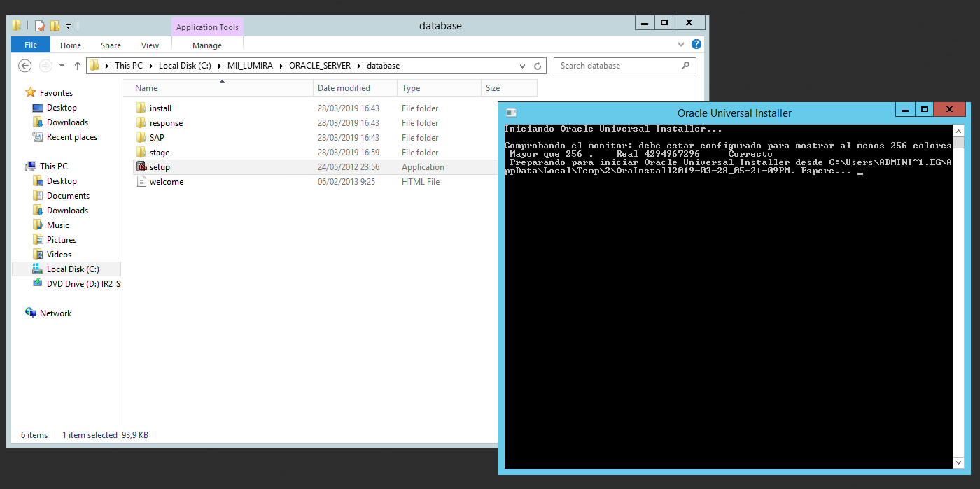
Task: Customize Quick Access Toolbar dropdown
Action: (x=69, y=27)
